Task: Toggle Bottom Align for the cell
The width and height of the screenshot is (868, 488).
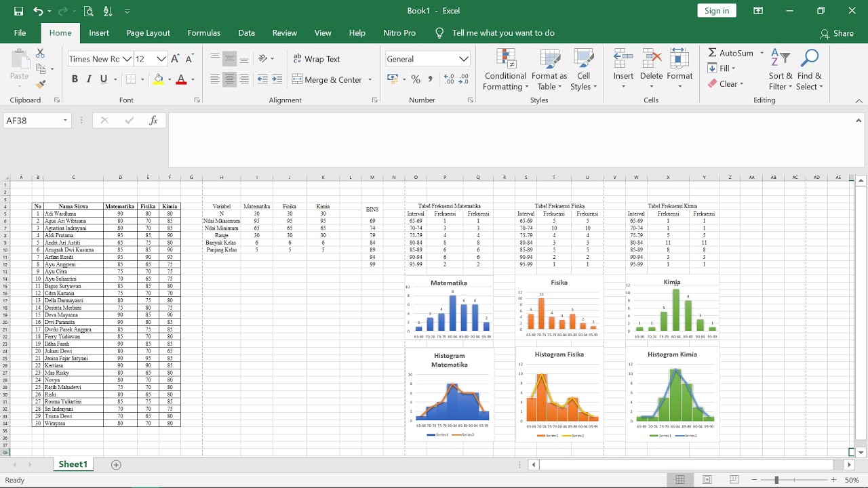Action: pos(244,59)
